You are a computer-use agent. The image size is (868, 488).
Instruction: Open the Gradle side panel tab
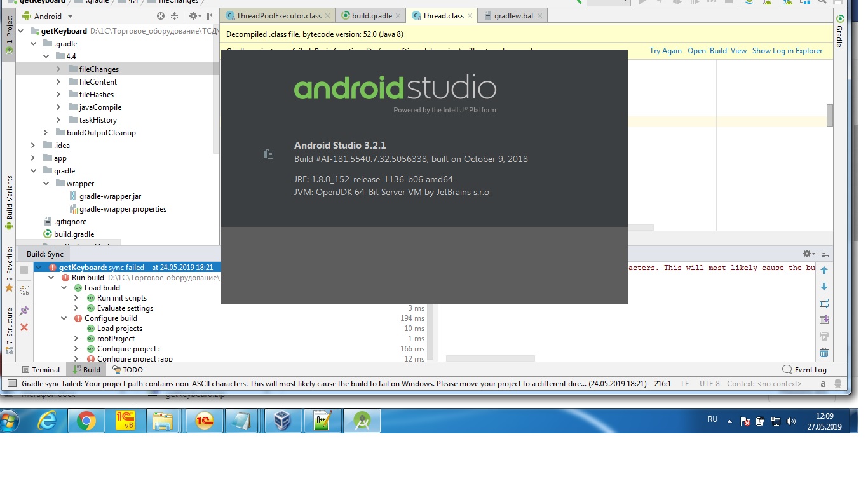(x=839, y=30)
